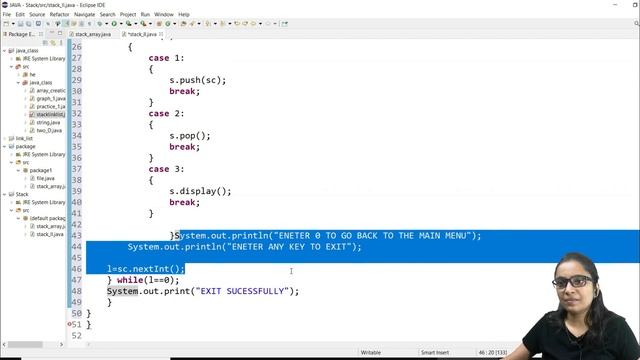The image size is (640, 360).
Task: Close the Package Explorer view tab
Action: pyautogui.click(x=41, y=34)
